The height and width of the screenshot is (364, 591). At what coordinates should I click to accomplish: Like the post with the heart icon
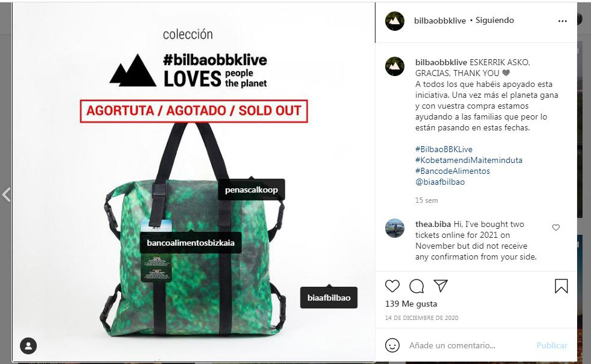click(392, 286)
